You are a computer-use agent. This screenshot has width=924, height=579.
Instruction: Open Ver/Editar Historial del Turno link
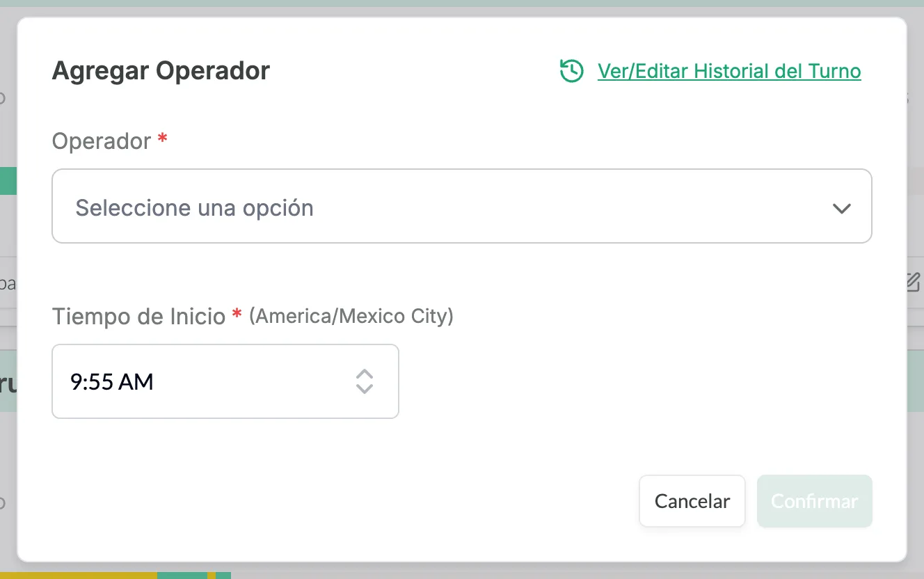729,71
